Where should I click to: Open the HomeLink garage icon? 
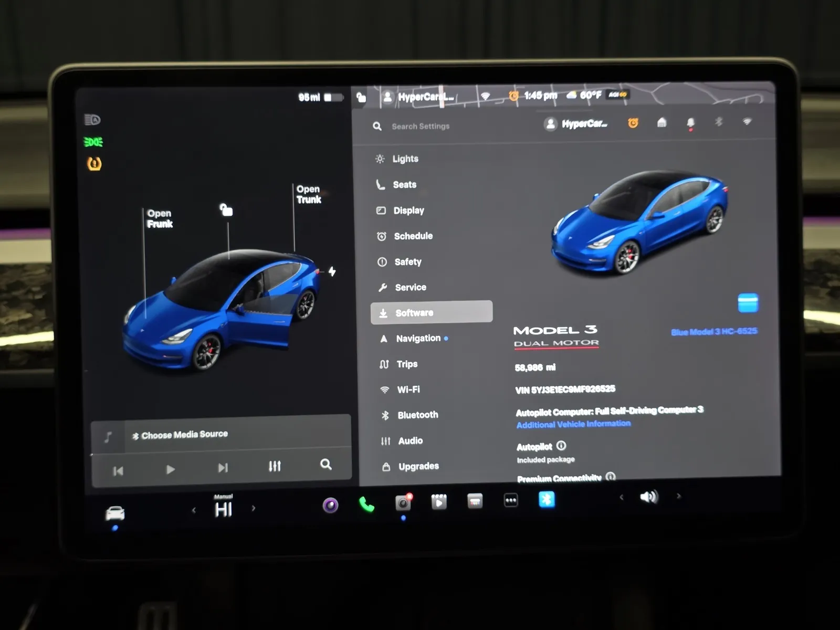click(x=661, y=123)
